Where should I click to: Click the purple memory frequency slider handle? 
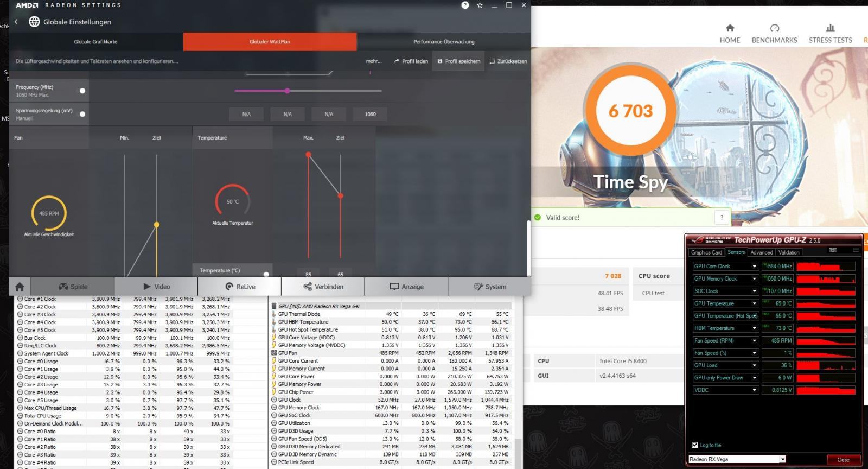(287, 91)
